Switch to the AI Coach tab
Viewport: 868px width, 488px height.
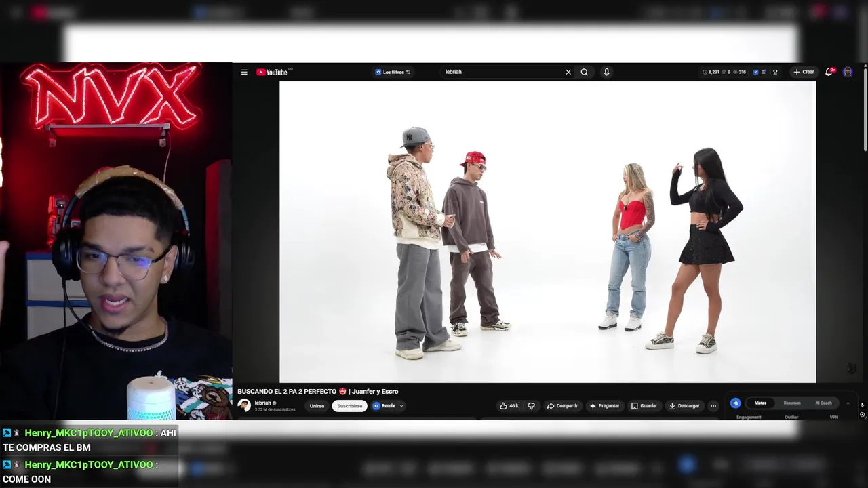tap(823, 403)
